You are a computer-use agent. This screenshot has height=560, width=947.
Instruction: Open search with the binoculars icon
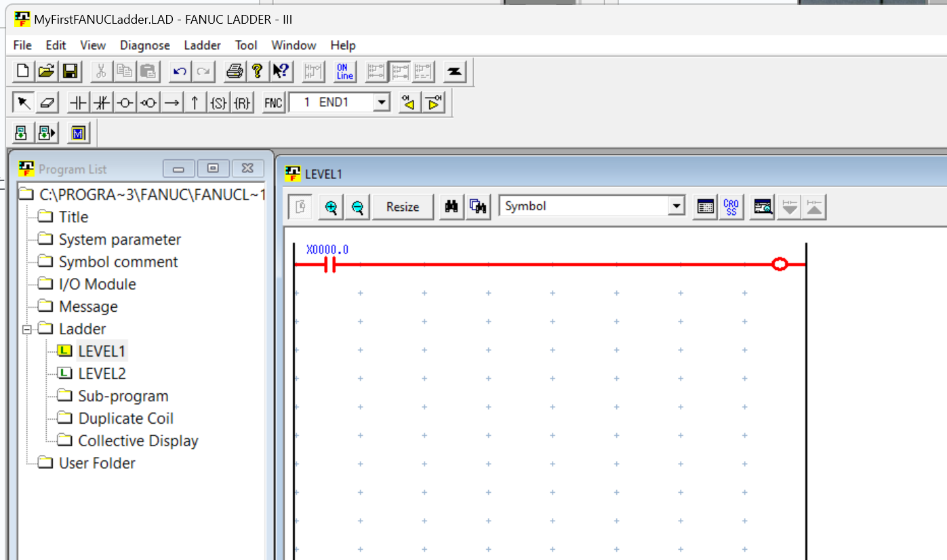click(x=451, y=207)
